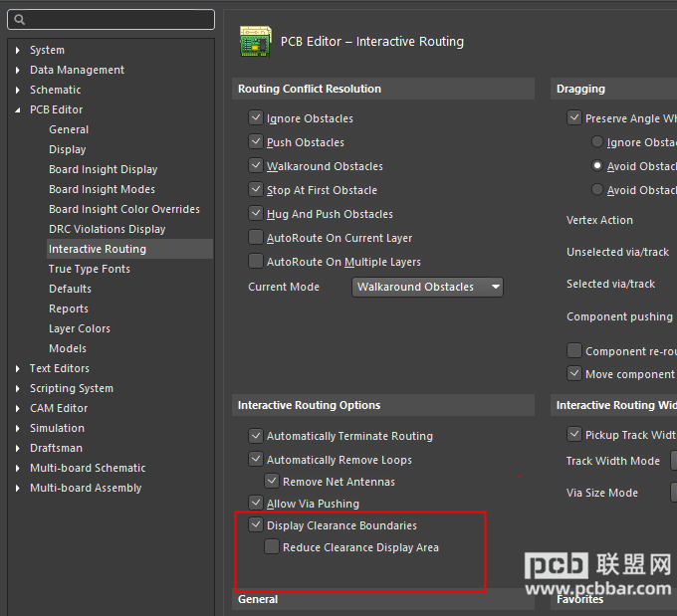Screen dimensions: 677x616
Task: Open the Defaults preferences page
Action: coord(70,289)
